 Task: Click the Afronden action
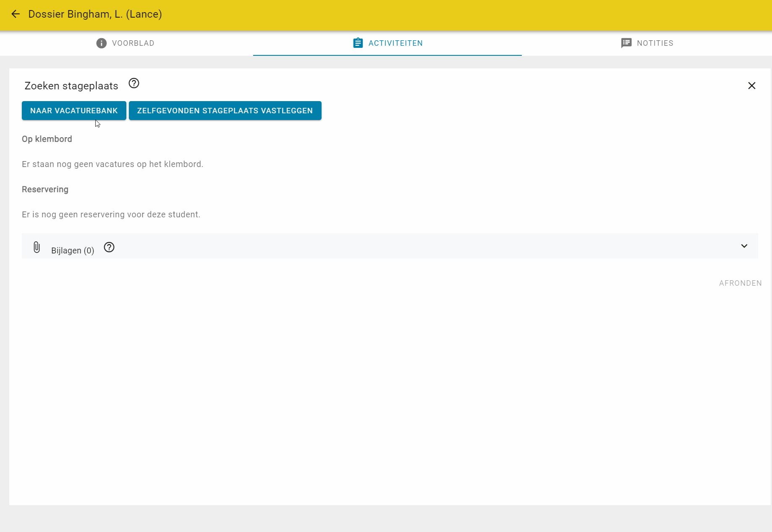coord(740,283)
